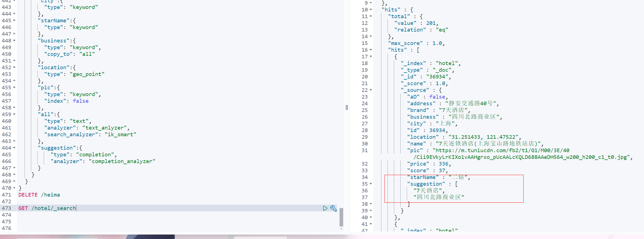Click the price value 336
The image size is (644, 239).
444,164
